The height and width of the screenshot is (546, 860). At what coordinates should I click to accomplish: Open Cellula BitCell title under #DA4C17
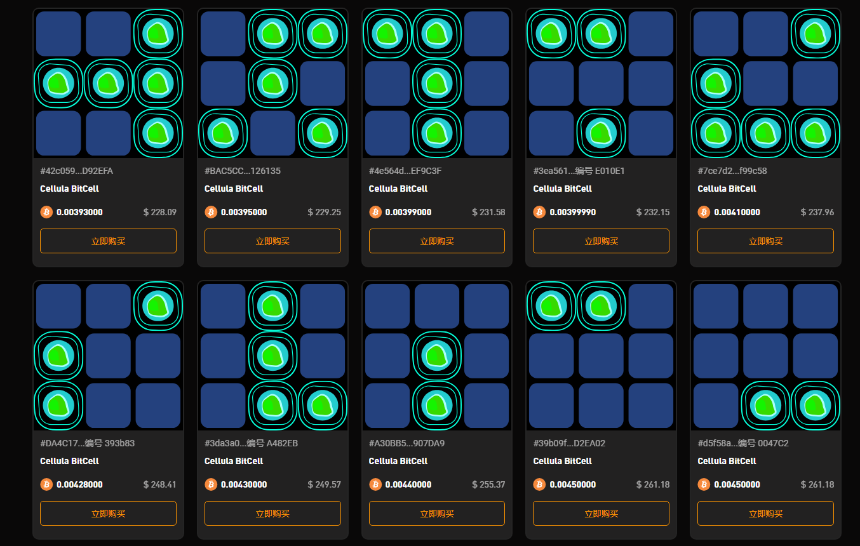pyautogui.click(x=70, y=461)
